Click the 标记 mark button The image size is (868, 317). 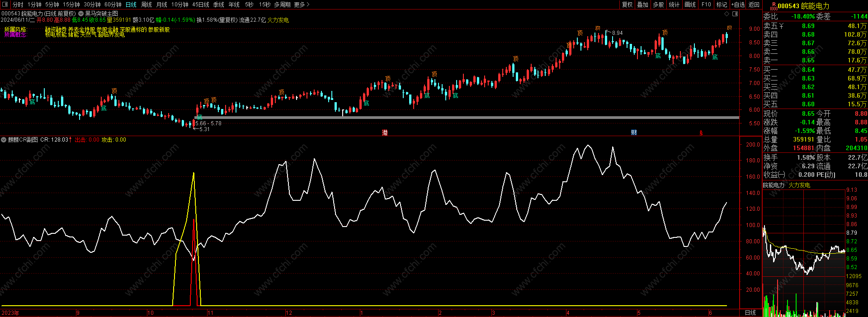point(722,5)
